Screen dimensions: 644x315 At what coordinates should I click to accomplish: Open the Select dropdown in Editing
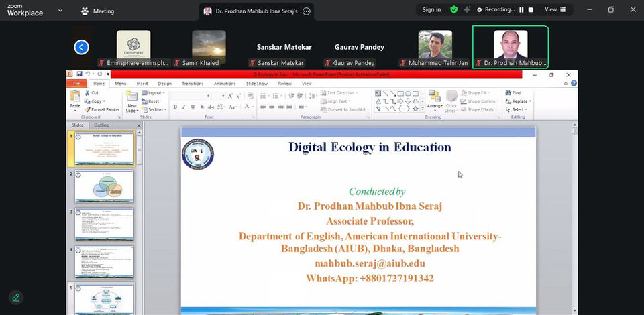coord(516,109)
